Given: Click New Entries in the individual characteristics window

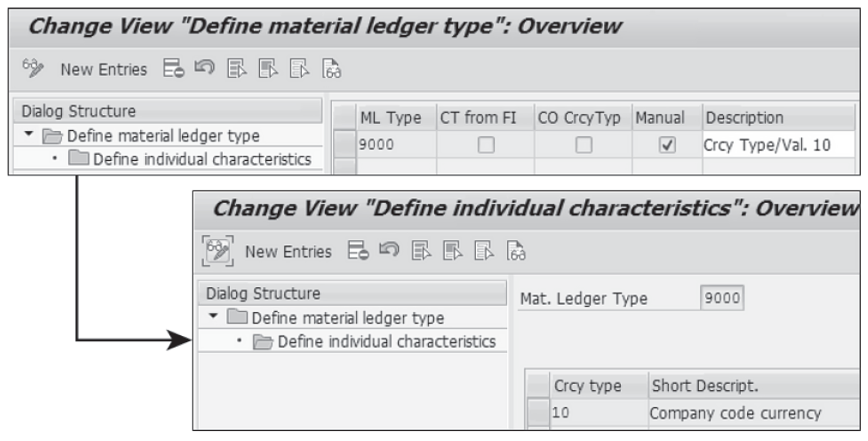Looking at the screenshot, I should [x=287, y=252].
